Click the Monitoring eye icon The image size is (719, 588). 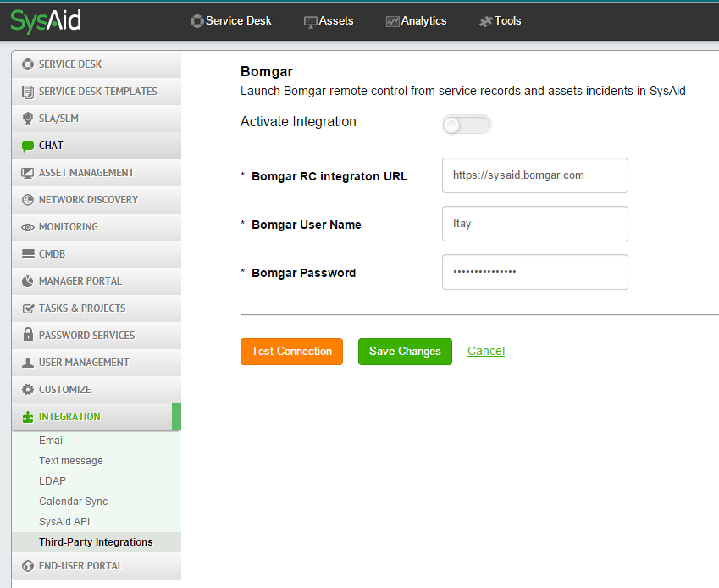[x=28, y=227]
